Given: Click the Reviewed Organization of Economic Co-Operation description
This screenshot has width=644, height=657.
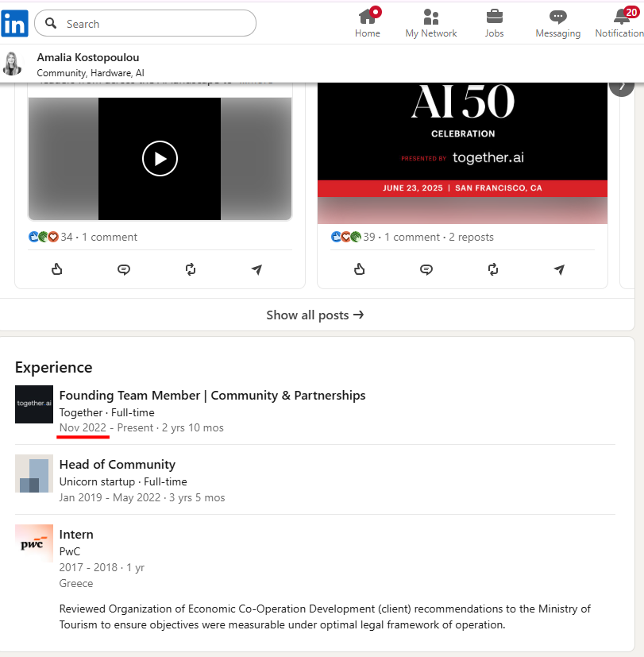Looking at the screenshot, I should (325, 616).
